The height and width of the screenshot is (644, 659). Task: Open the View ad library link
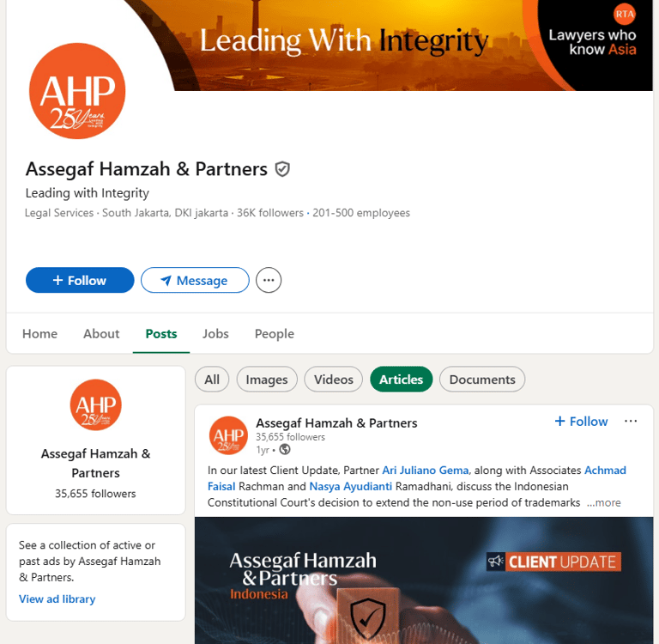[57, 599]
